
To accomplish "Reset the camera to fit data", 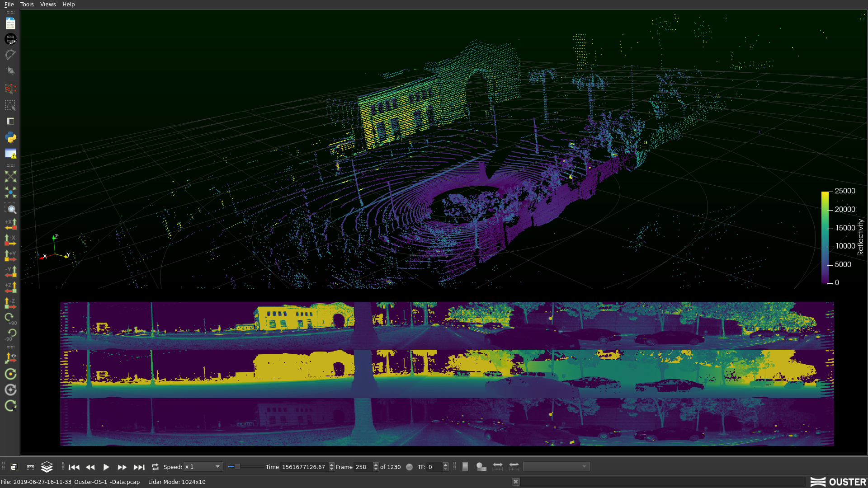I will pos(10,176).
